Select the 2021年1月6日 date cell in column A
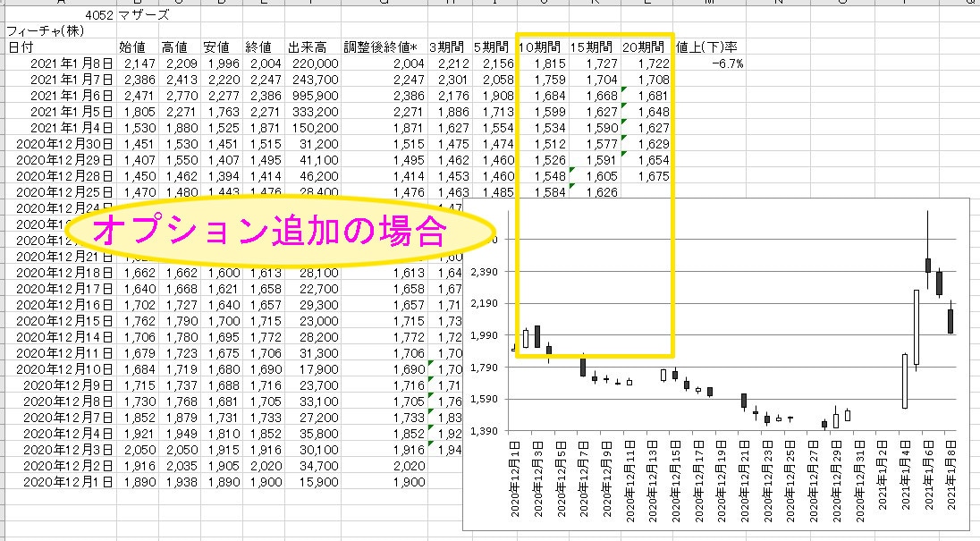Screen dimensions: 980x541 (61, 96)
